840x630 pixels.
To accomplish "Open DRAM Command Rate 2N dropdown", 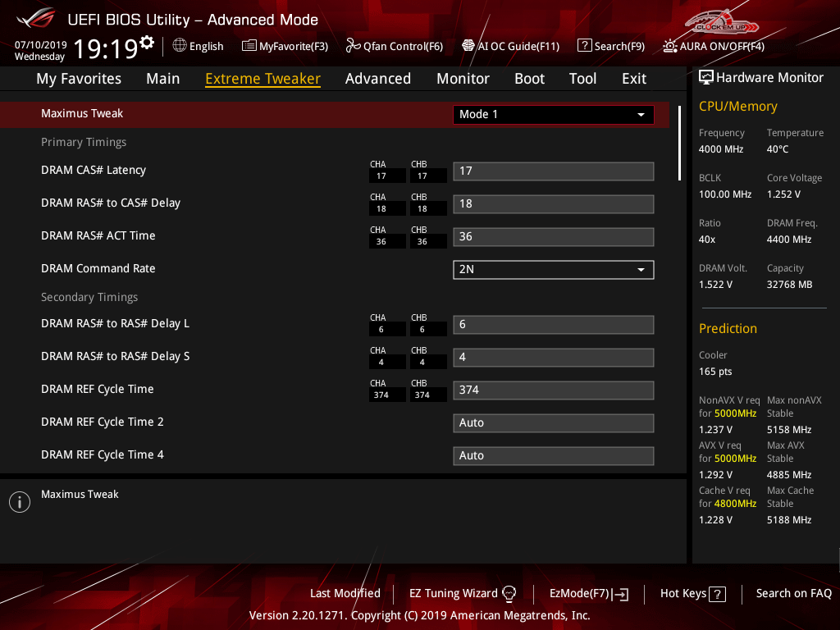I will pyautogui.click(x=553, y=269).
